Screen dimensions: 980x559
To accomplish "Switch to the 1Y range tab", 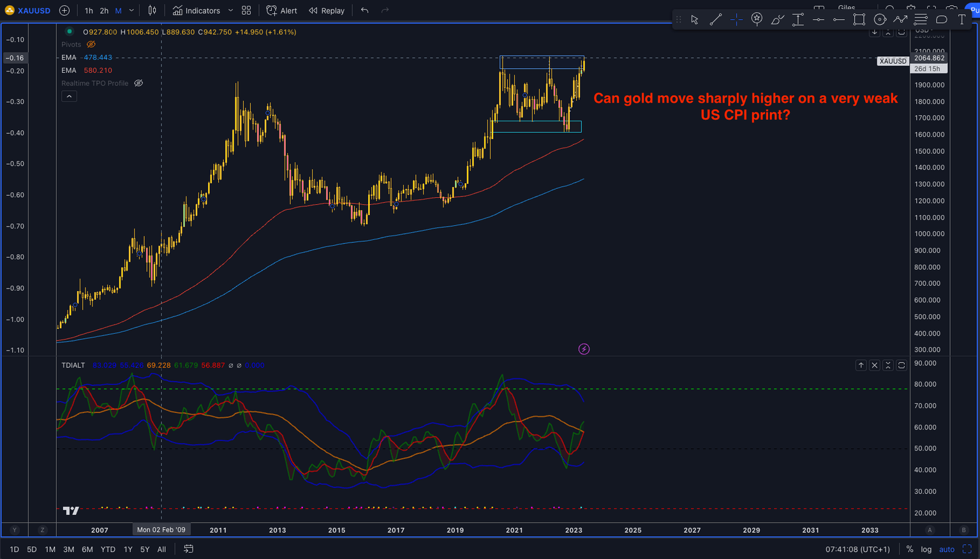I will (x=128, y=549).
